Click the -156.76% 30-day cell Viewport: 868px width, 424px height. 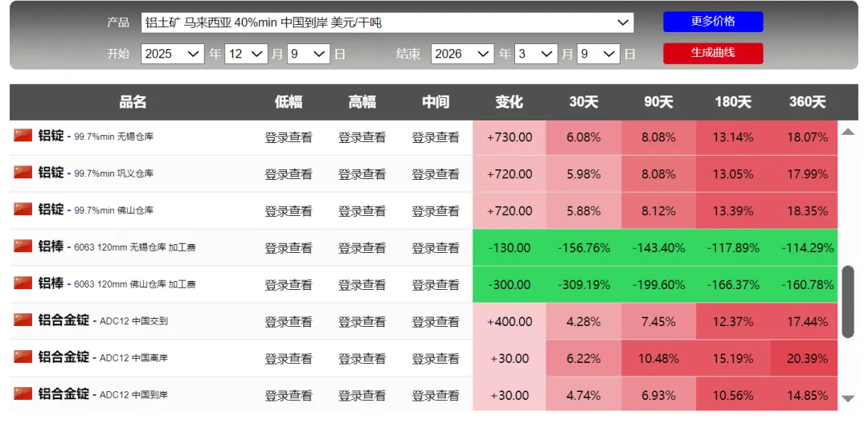pyautogui.click(x=583, y=248)
